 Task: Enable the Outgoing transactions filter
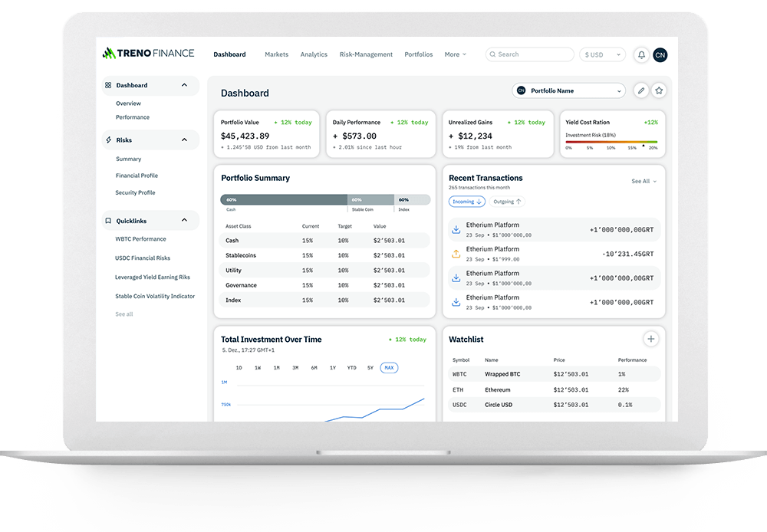pyautogui.click(x=506, y=201)
